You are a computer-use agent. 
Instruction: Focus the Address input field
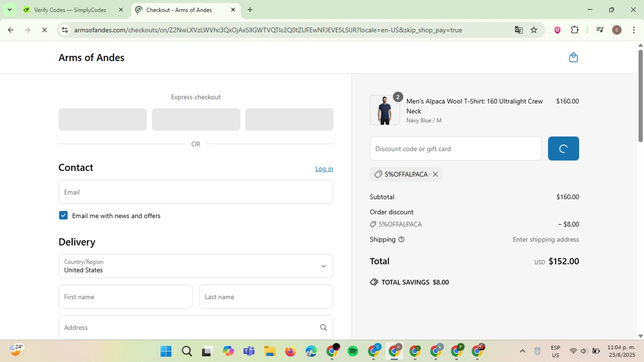click(x=196, y=328)
